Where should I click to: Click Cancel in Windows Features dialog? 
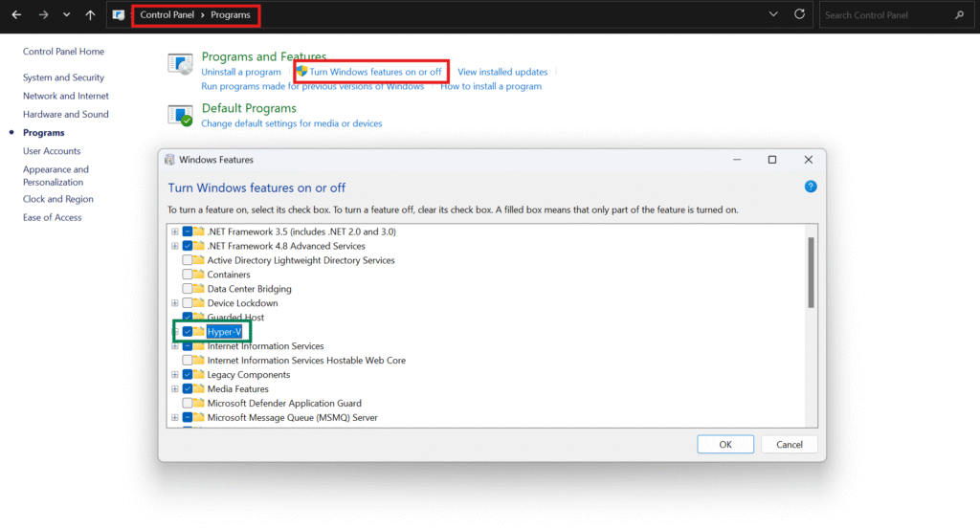790,445
